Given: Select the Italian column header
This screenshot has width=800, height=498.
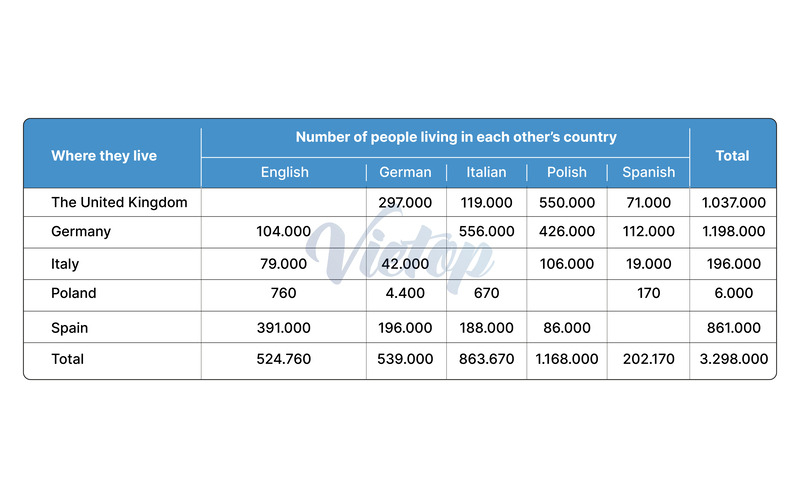Looking at the screenshot, I should coord(486,172).
